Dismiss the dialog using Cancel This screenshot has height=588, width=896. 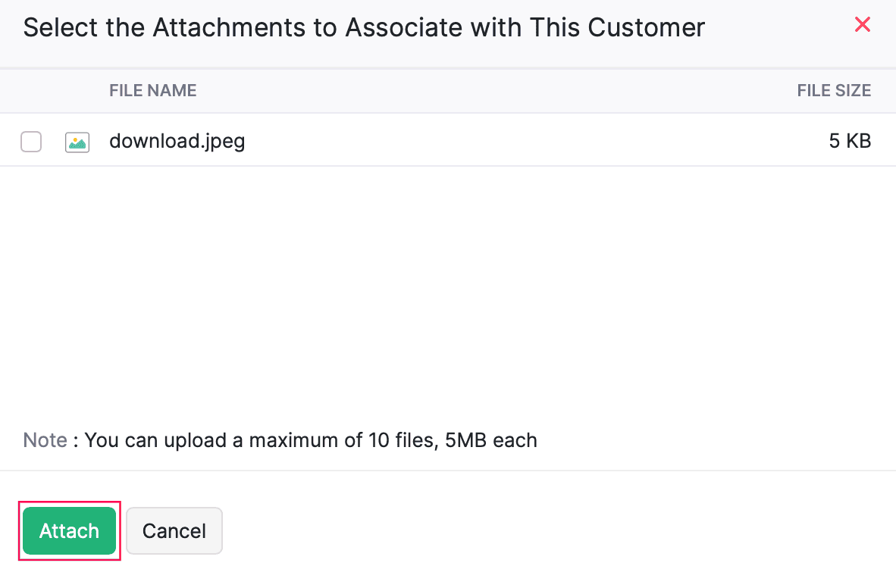[174, 530]
